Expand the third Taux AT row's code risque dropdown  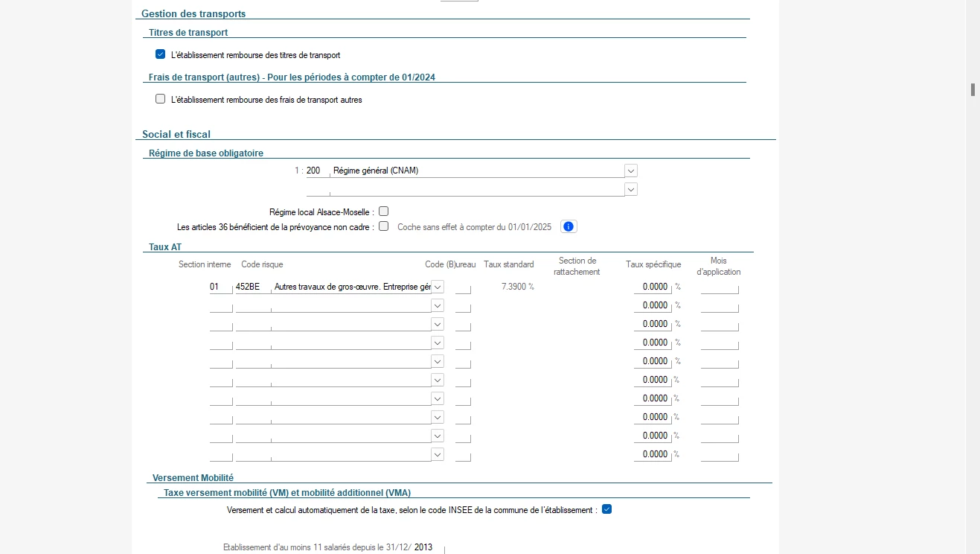pos(438,324)
